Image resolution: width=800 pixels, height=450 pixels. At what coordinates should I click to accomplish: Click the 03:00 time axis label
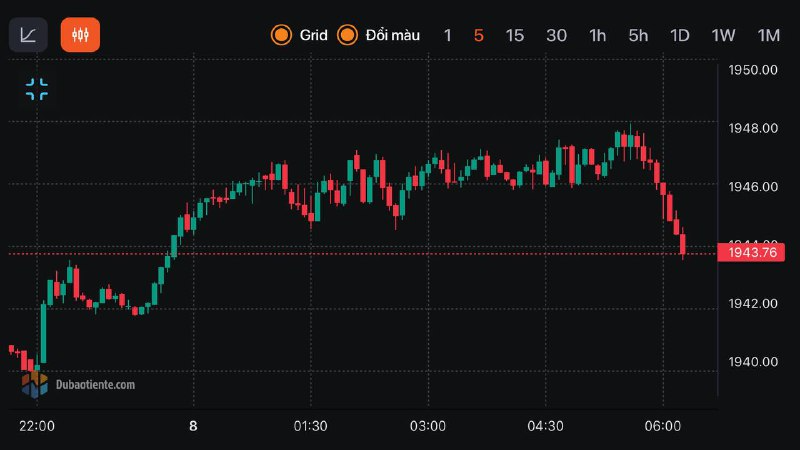(428, 426)
